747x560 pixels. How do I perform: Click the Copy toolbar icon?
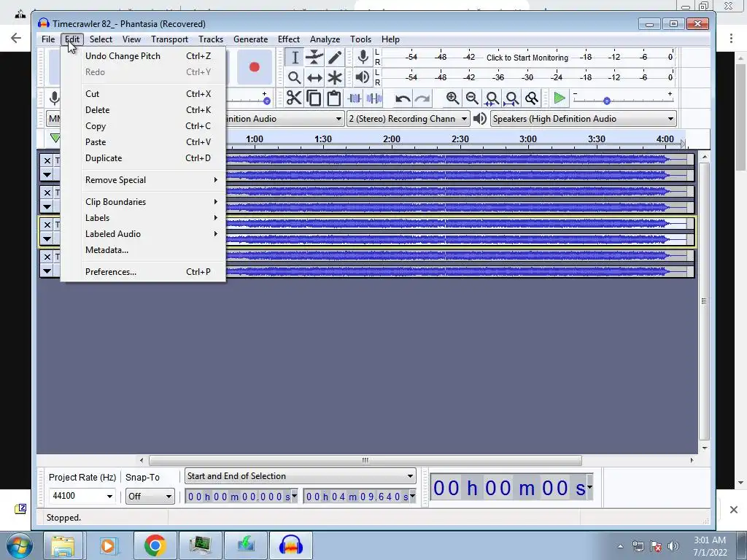(314, 98)
